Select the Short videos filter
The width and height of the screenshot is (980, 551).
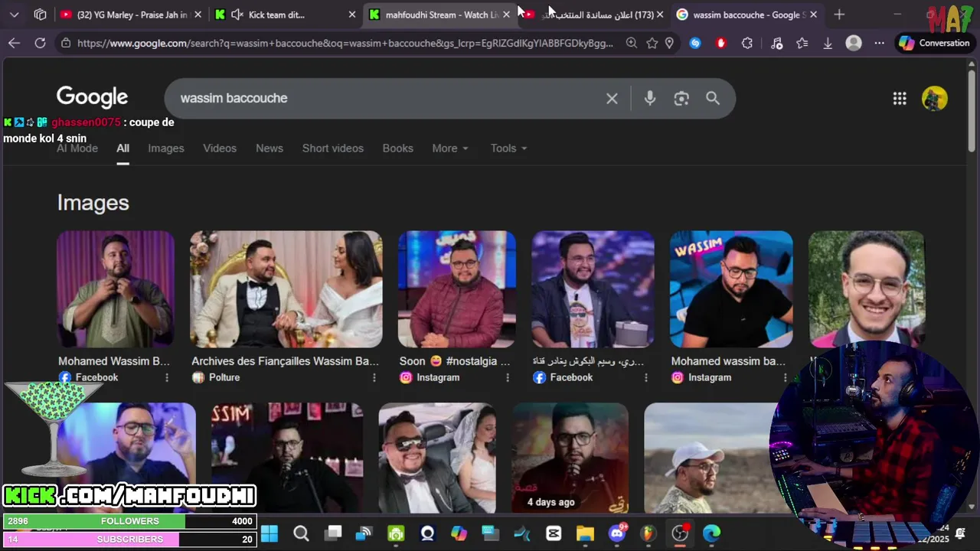333,148
